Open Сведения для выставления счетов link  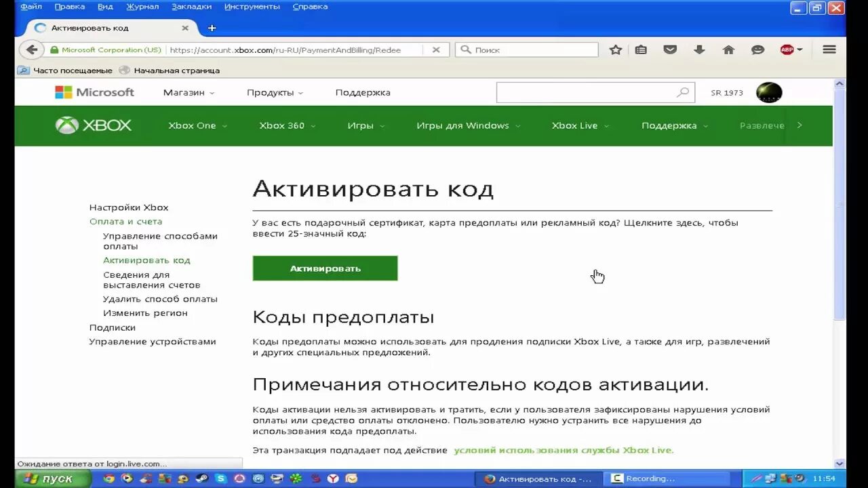click(152, 280)
